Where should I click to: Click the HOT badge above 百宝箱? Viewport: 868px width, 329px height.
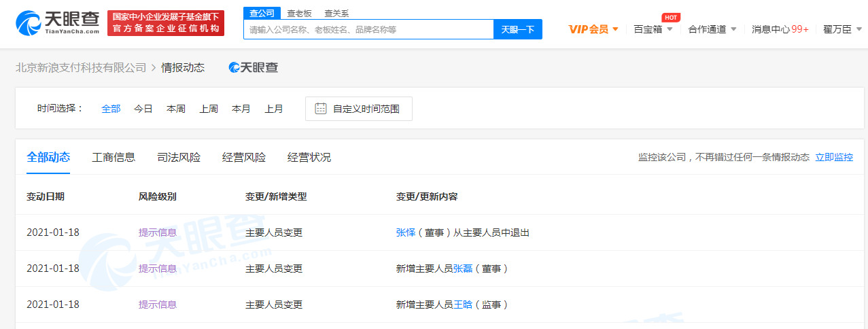671,17
